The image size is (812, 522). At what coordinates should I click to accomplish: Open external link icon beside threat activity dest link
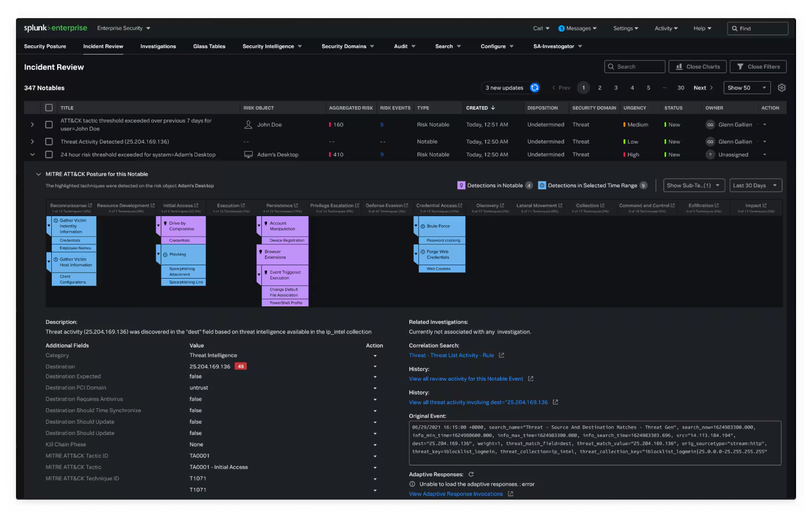(x=555, y=402)
